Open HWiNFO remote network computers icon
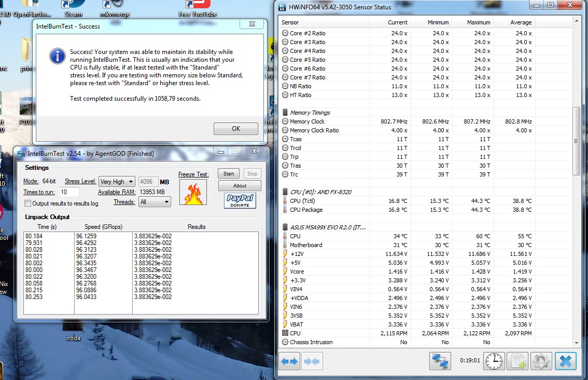The width and height of the screenshot is (588, 380). tap(440, 361)
